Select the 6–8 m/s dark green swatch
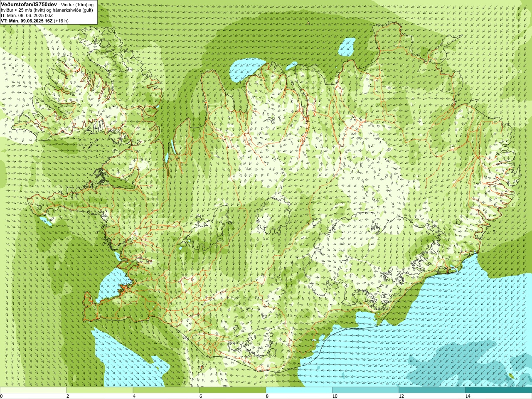This screenshot has height=399, width=532. [x=233, y=390]
